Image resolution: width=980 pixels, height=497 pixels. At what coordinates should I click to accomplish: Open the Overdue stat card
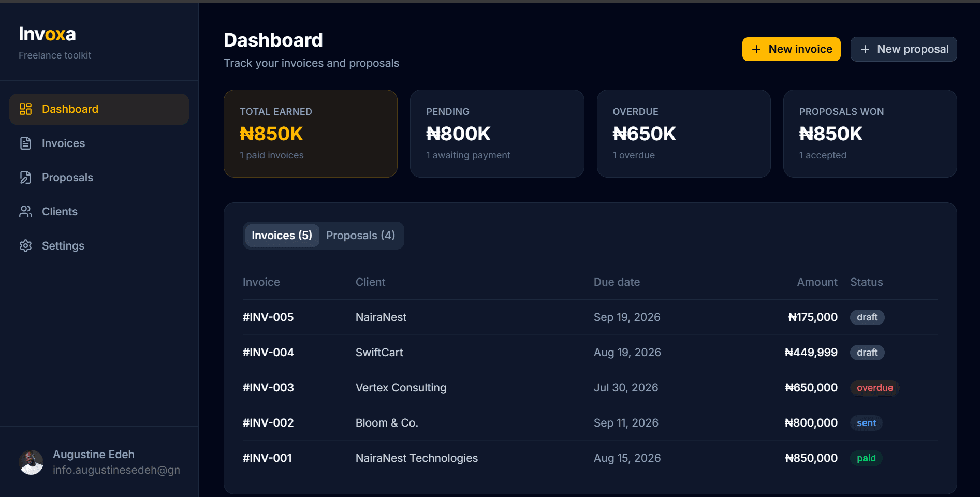pos(683,134)
